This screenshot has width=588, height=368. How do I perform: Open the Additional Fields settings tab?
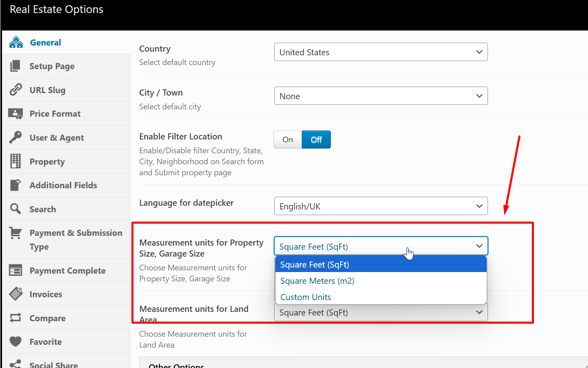tap(63, 185)
